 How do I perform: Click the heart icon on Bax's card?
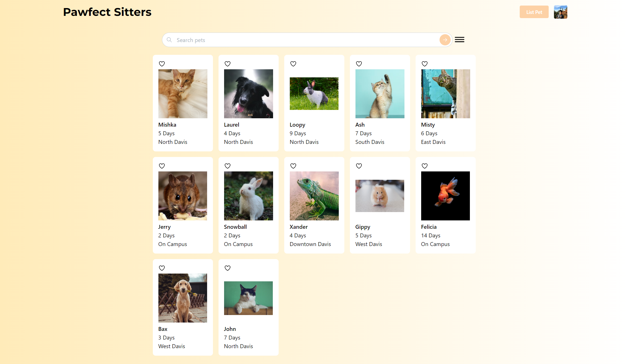pyautogui.click(x=162, y=268)
